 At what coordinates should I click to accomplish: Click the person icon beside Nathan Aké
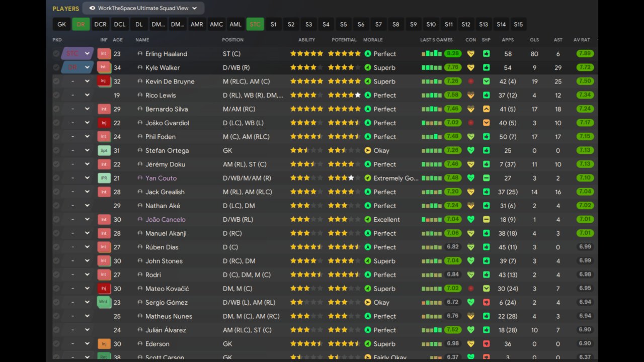pyautogui.click(x=140, y=206)
